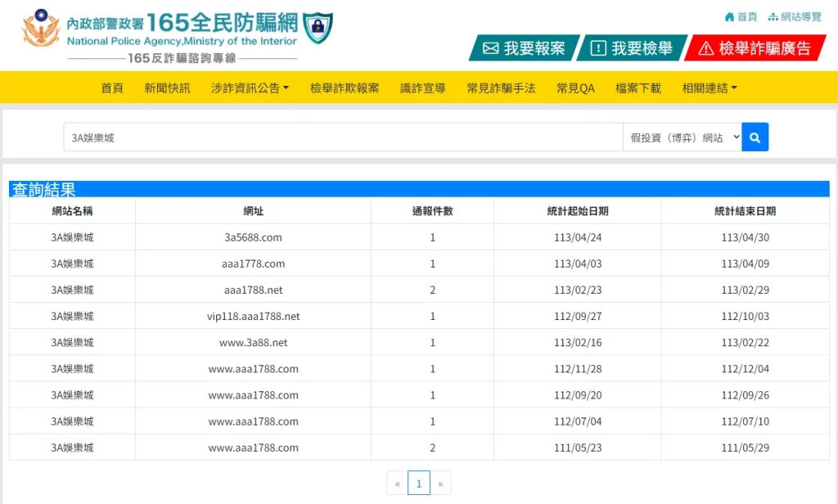Click the warning triangle on 檢舉詐騙廣告
Screen dimensions: 838x504
click(705, 47)
